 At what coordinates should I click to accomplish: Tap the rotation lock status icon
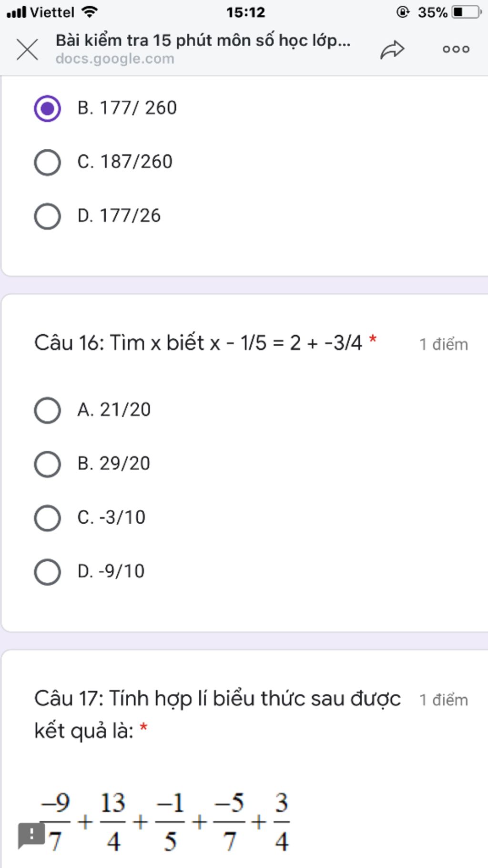point(403,12)
